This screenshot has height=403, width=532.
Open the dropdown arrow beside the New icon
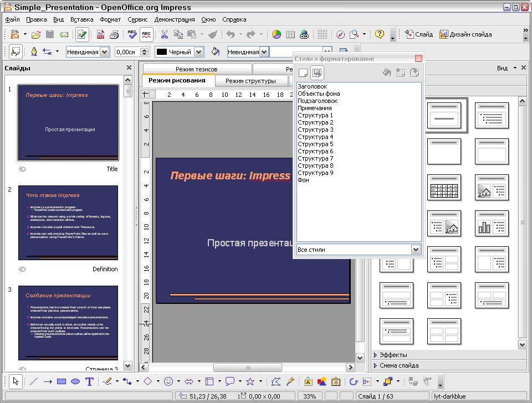pyautogui.click(x=25, y=34)
